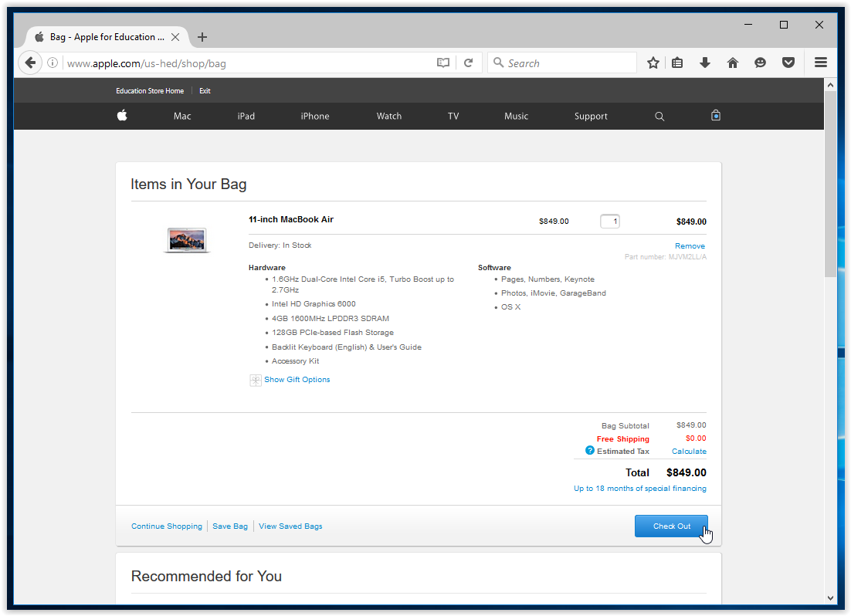Click the 'Intel HD Graphics 6000' spec text
This screenshot has width=851, height=616.
pyautogui.click(x=314, y=304)
